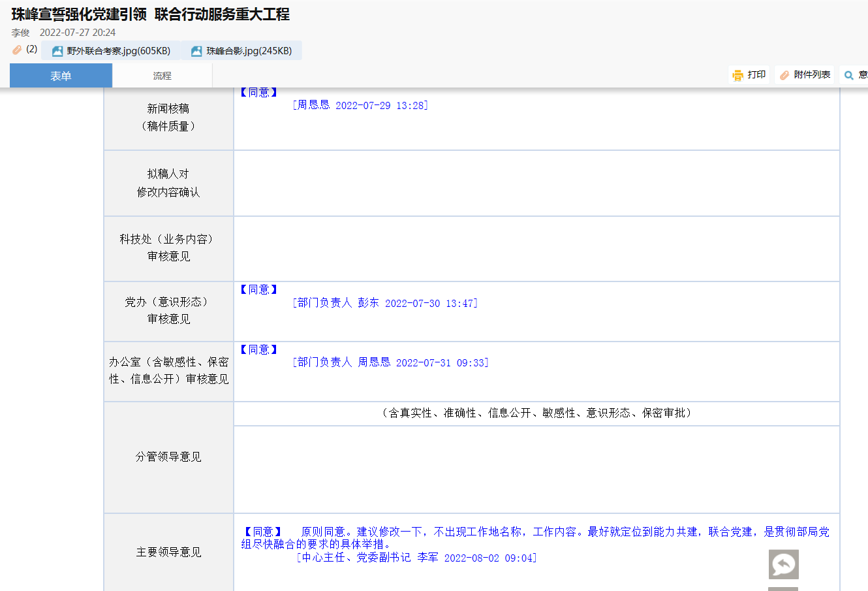Click the partially visible grey button below reply
This screenshot has width=868, height=591.
pyautogui.click(x=783, y=588)
